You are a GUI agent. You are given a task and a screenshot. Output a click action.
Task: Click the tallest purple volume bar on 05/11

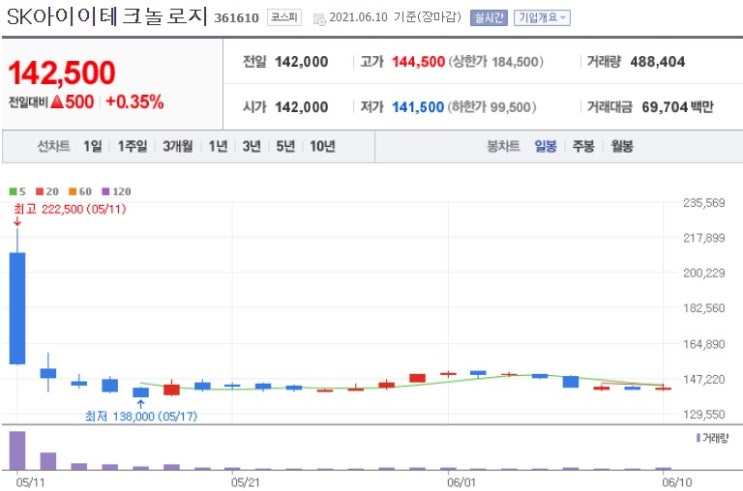pos(18,450)
